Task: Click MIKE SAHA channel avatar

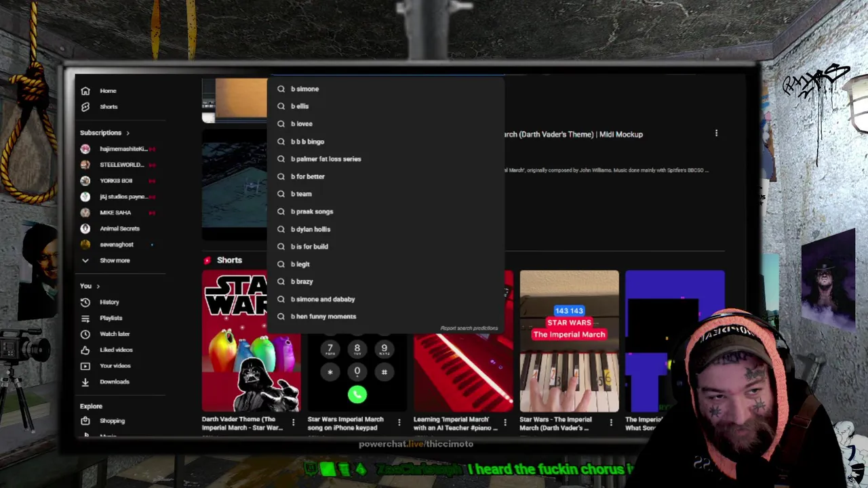Action: point(85,212)
